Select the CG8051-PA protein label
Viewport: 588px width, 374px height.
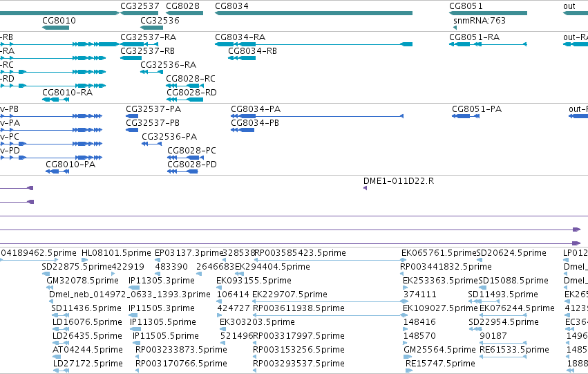pos(477,109)
